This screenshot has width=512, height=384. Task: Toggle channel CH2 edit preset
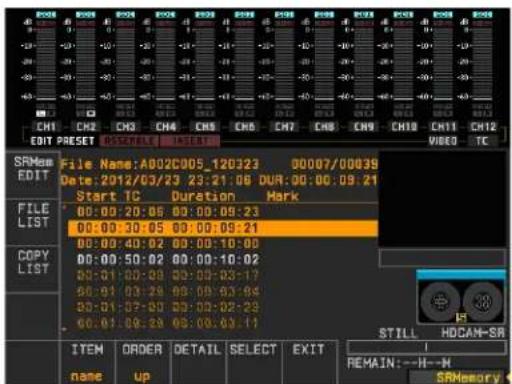[x=86, y=127]
